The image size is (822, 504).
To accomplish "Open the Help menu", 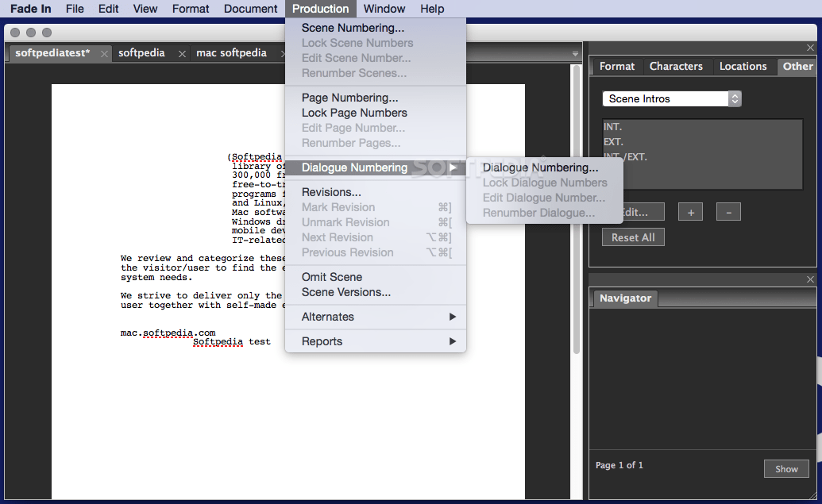I will click(432, 9).
